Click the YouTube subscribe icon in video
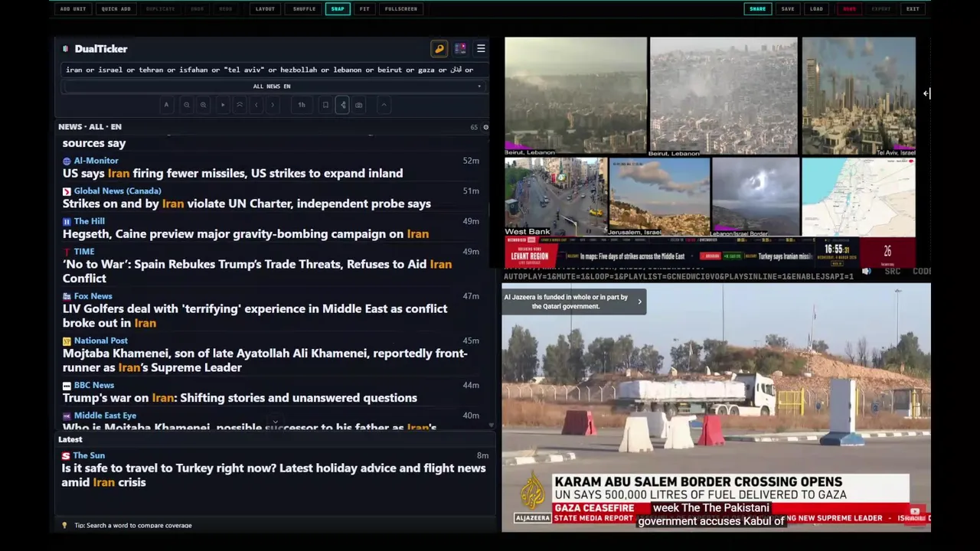Screen dimensions: 980x551 pyautogui.click(x=915, y=512)
